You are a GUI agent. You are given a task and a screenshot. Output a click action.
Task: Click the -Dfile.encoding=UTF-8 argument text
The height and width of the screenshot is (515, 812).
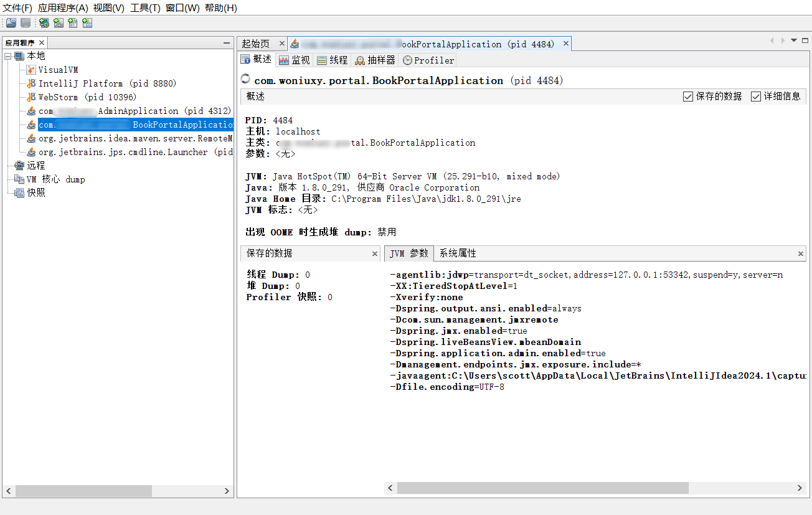click(447, 387)
